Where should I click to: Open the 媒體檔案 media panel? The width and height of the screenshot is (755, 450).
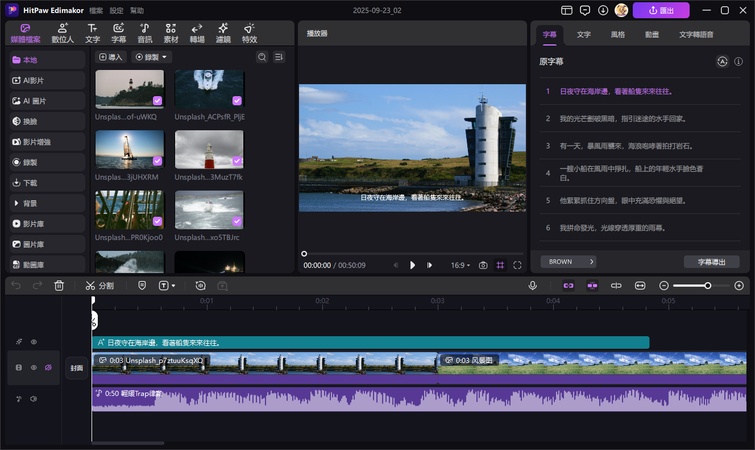pos(26,33)
